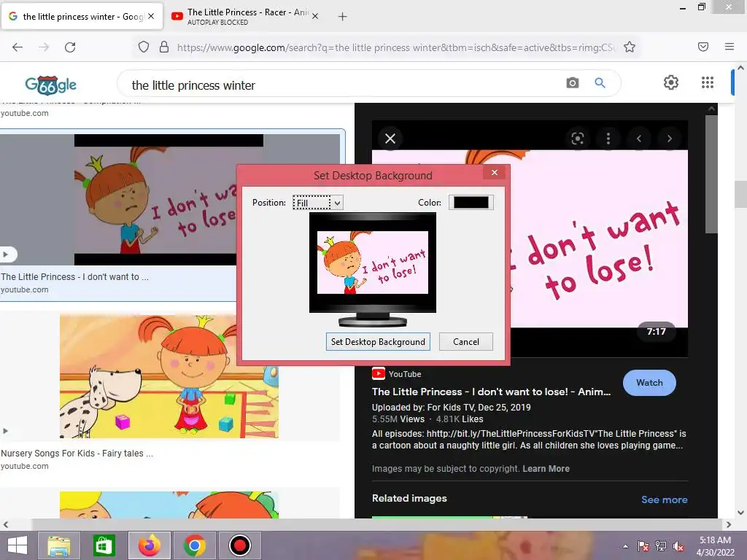Open the Store app on taskbar

click(x=104, y=545)
